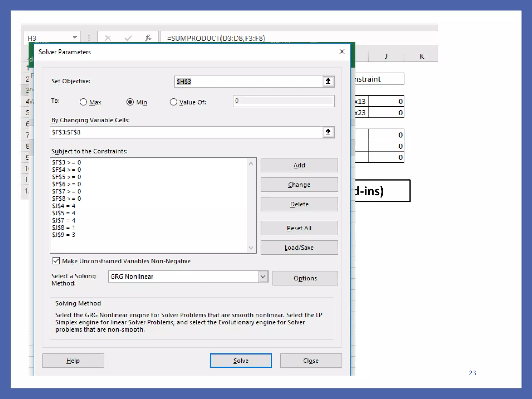
Task: Click the Delete constraint button
Action: point(299,204)
